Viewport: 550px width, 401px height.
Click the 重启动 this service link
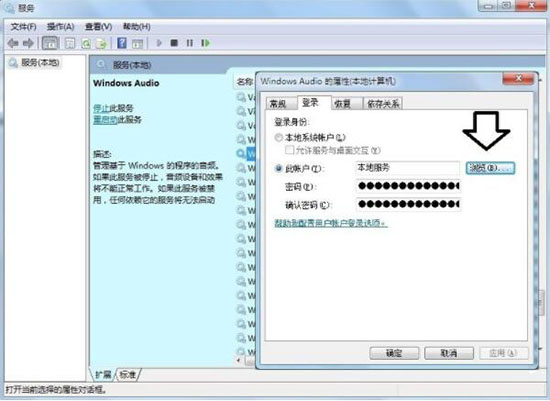click(x=105, y=120)
